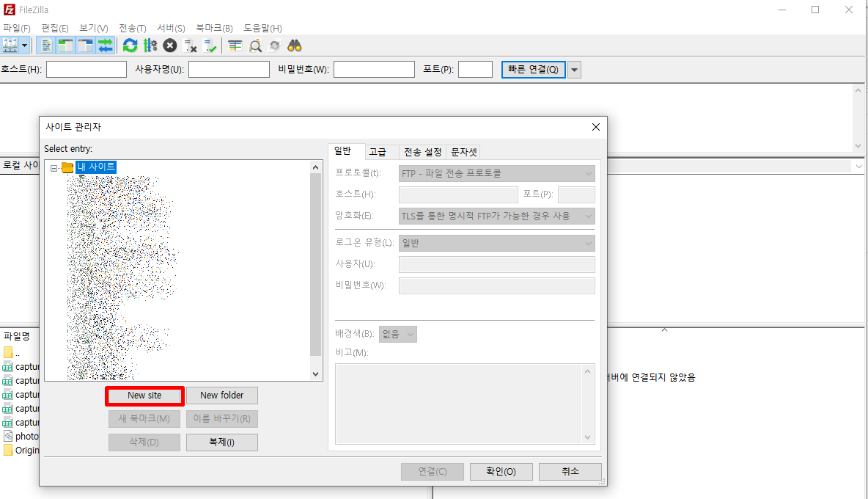Click the Reconnect to last server icon
Screen dimensions: 868x499
tap(210, 45)
